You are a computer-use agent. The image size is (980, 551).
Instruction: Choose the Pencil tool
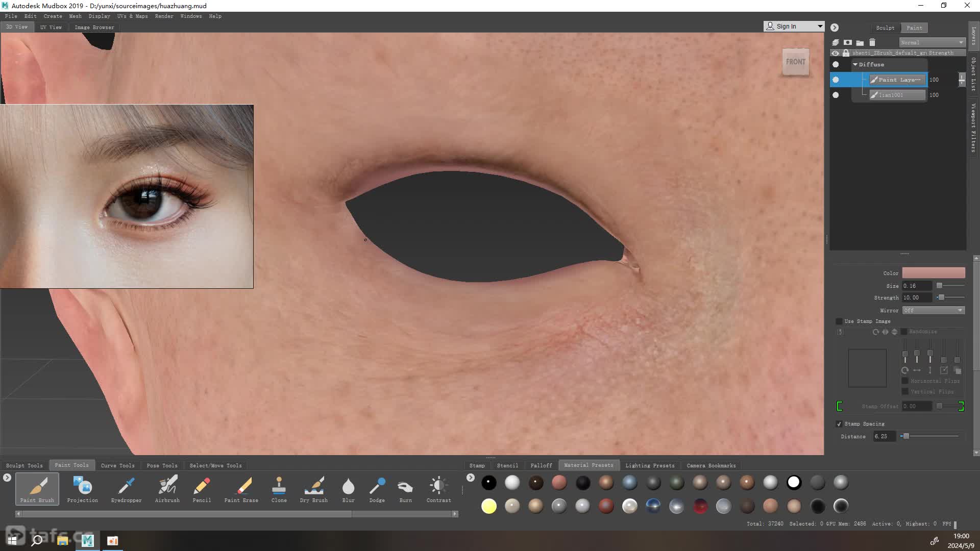[x=202, y=489]
